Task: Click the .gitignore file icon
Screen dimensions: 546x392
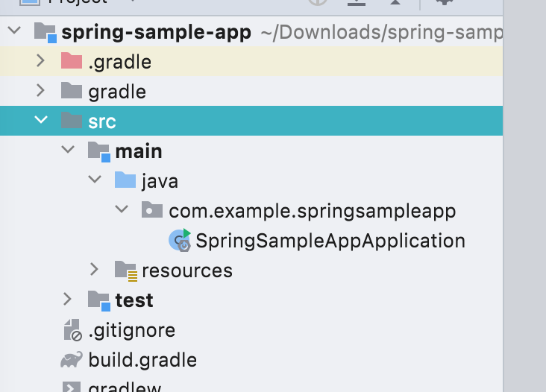Action: [x=72, y=329]
